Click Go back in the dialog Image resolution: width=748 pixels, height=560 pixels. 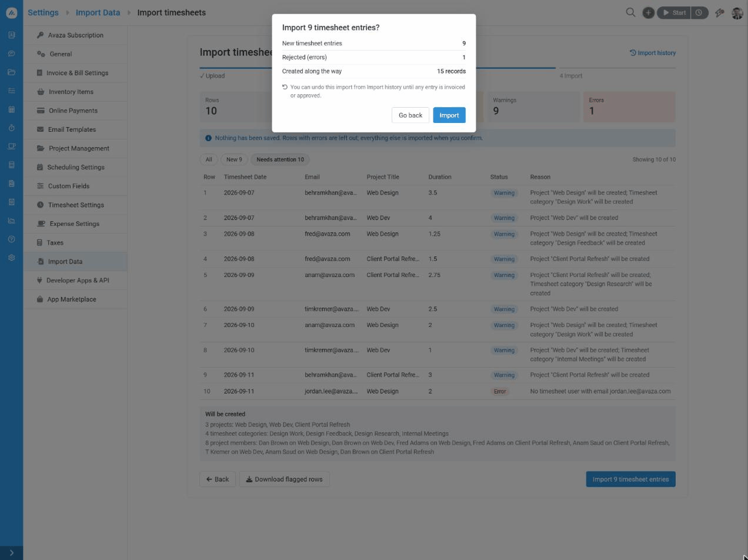(410, 115)
